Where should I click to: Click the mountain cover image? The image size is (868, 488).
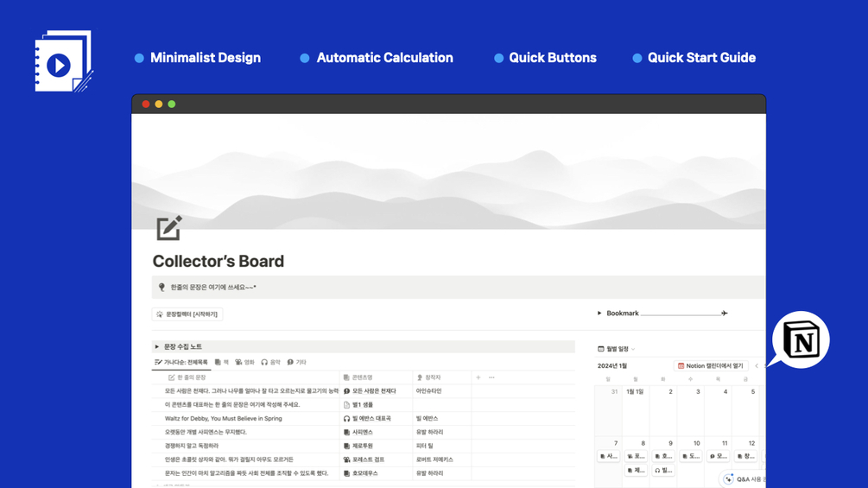pos(448,172)
